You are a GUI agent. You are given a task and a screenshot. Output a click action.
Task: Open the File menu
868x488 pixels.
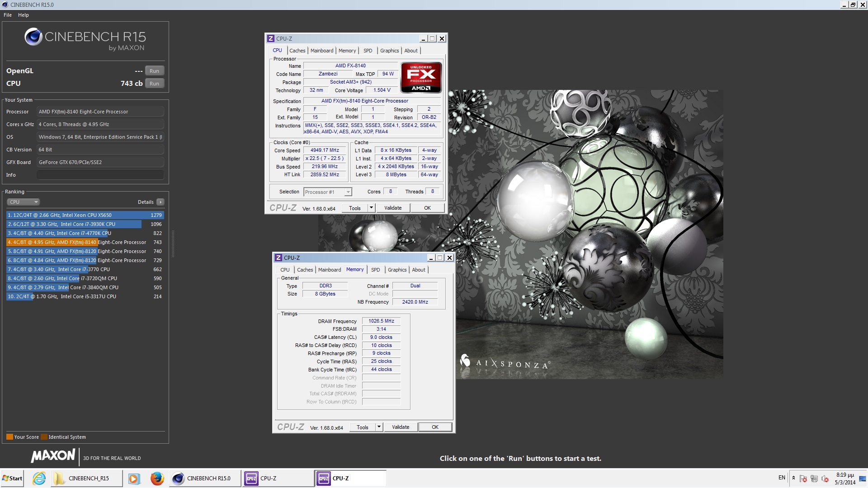(x=8, y=15)
